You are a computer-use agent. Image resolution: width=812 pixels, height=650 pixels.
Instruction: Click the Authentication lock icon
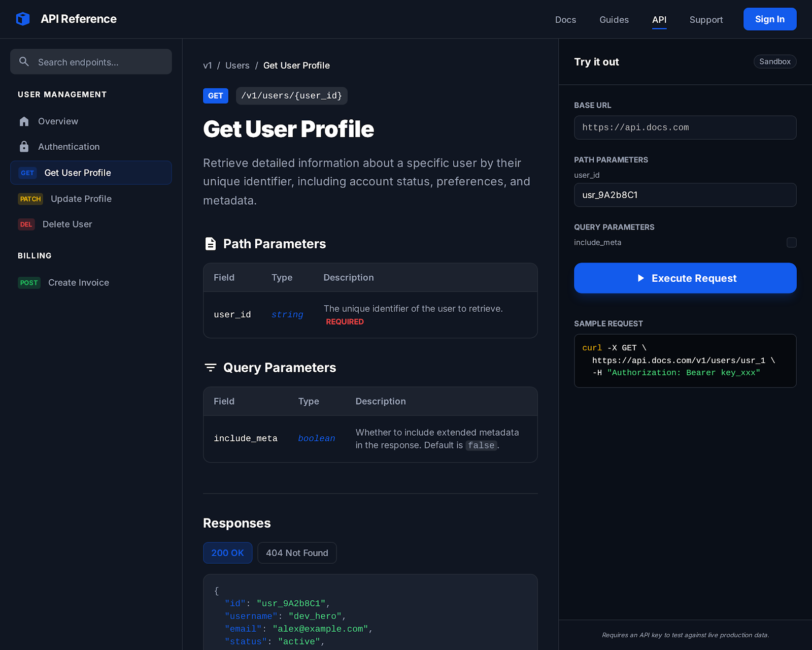point(24,146)
